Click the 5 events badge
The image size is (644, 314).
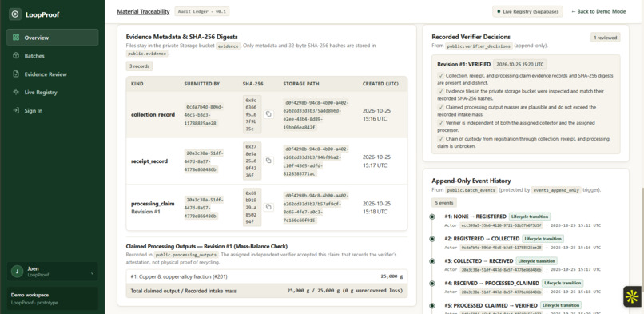(444, 203)
